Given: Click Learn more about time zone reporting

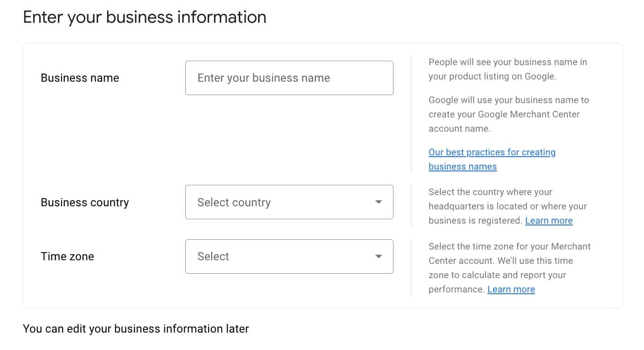Looking at the screenshot, I should 511,289.
